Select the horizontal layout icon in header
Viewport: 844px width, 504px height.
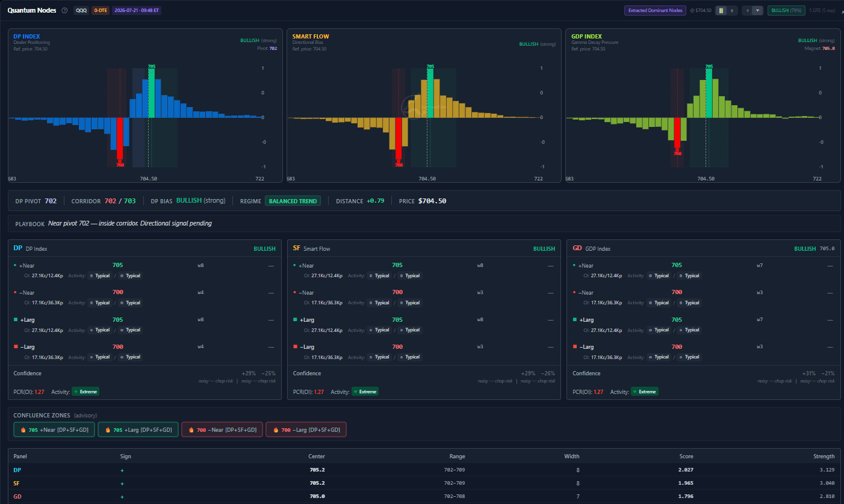(747, 10)
